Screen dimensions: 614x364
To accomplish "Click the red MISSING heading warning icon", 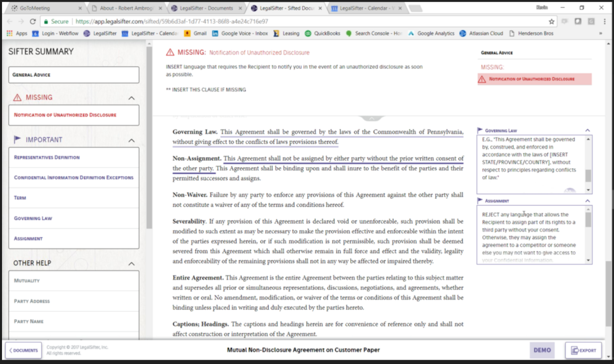I will click(x=170, y=52).
